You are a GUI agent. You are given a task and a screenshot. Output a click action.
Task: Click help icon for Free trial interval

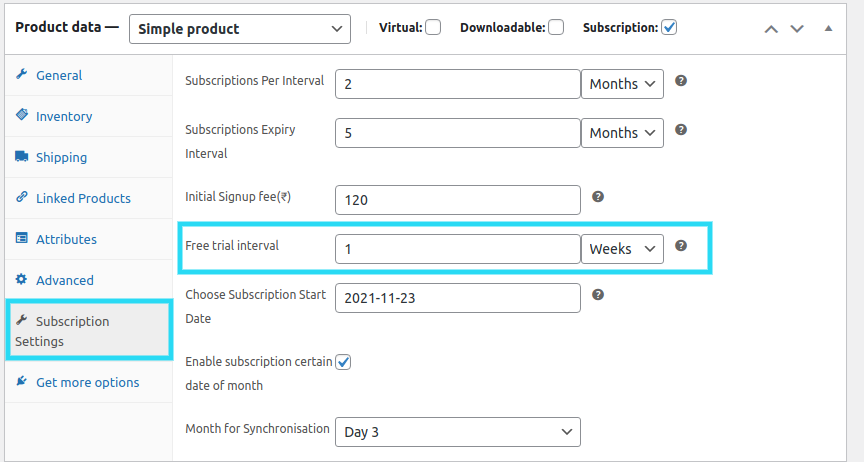click(x=681, y=246)
